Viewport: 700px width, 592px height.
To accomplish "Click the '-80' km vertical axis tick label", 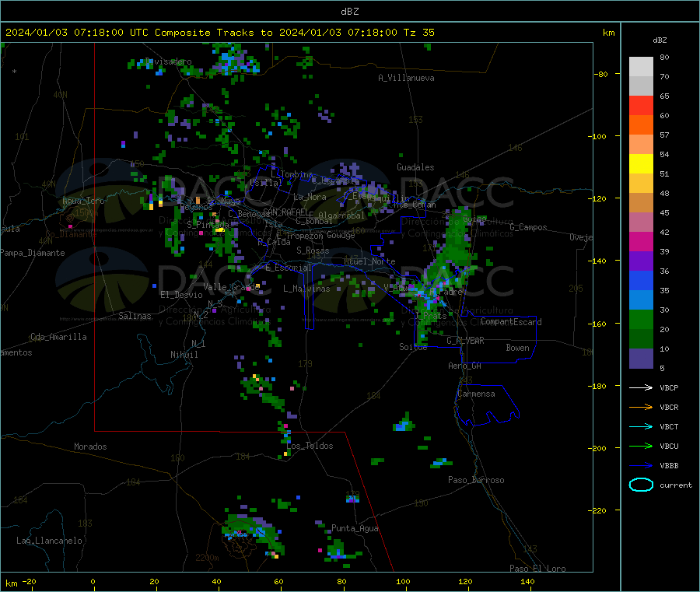I will (x=600, y=74).
